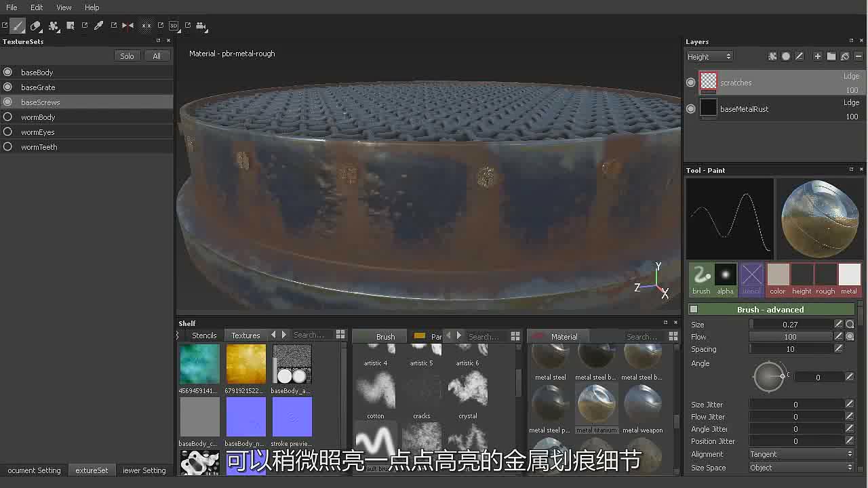This screenshot has width=868, height=488.
Task: Toggle wormBody texture set visibility
Action: (x=7, y=117)
